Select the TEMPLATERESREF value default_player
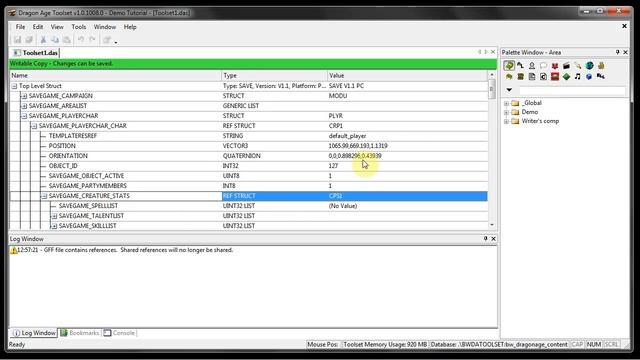 click(347, 136)
